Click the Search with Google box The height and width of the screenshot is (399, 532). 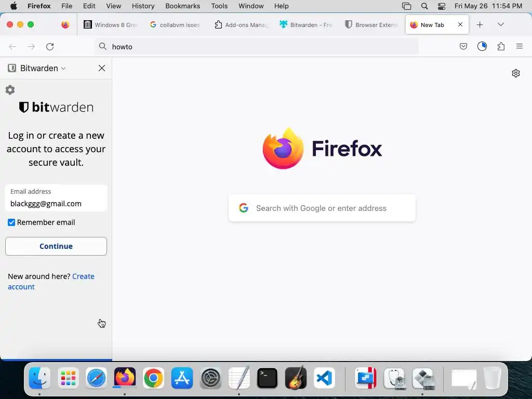click(x=322, y=208)
